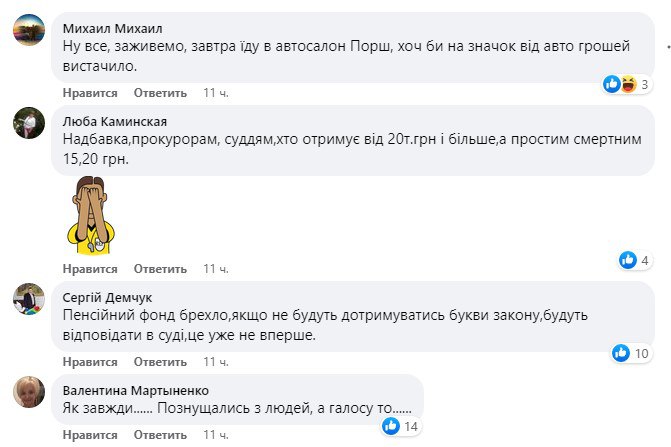
Task: Reply to Валентина Мартыненко's comment with "Ответить"
Action: [160, 435]
